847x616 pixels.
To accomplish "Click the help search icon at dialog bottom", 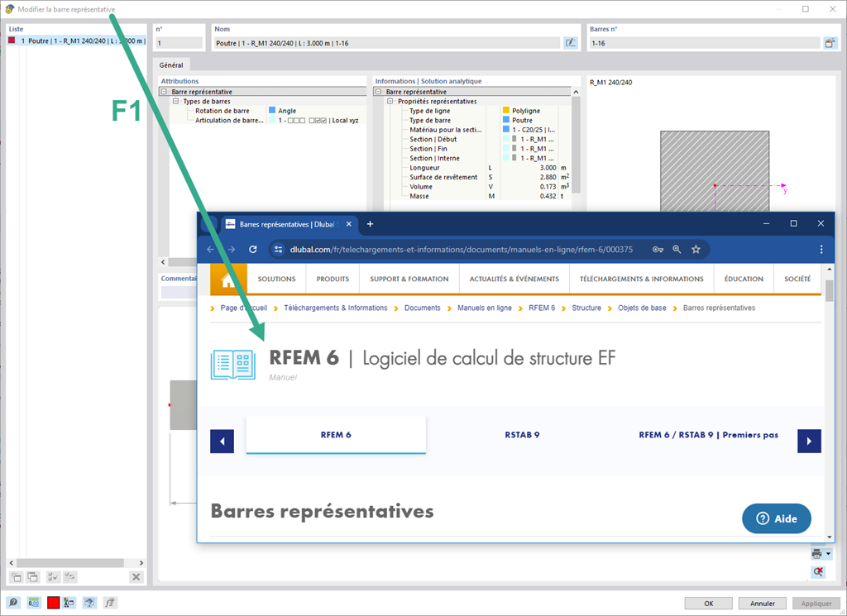I will pos(13,603).
